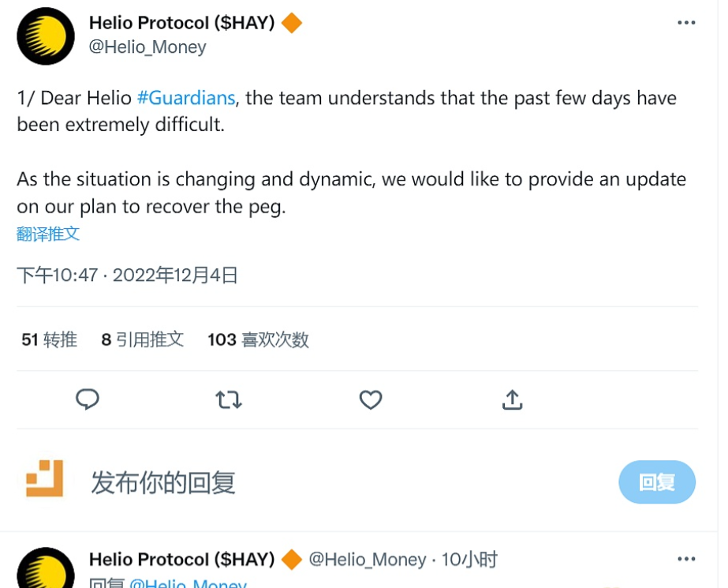Share the tweet via the share icon
The width and height of the screenshot is (728, 588).
512,400
